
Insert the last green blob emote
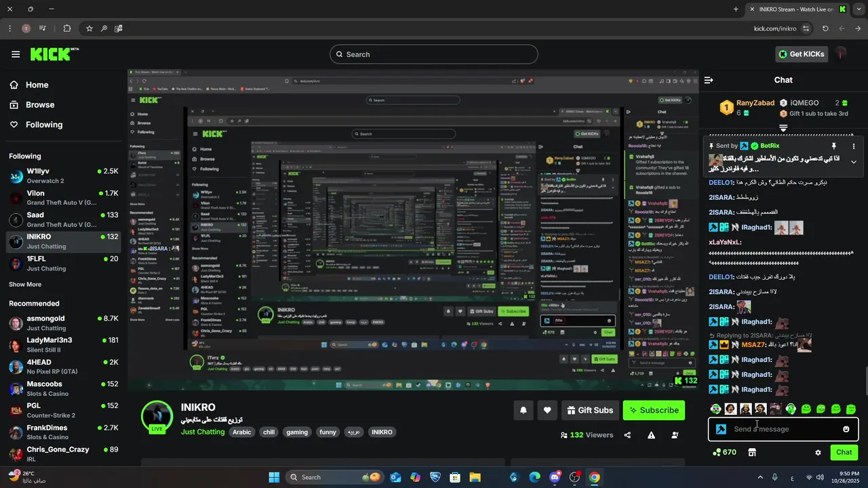pos(851,409)
